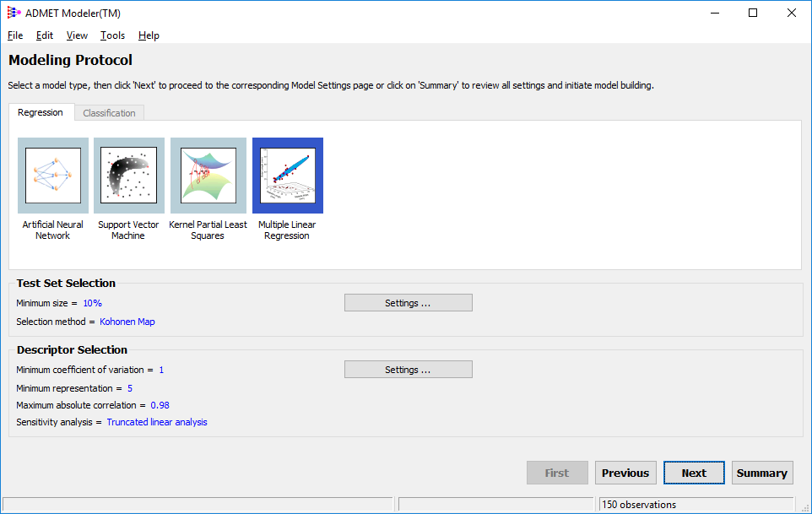812x514 pixels.
Task: Open Descriptor Selection settings
Action: [408, 370]
